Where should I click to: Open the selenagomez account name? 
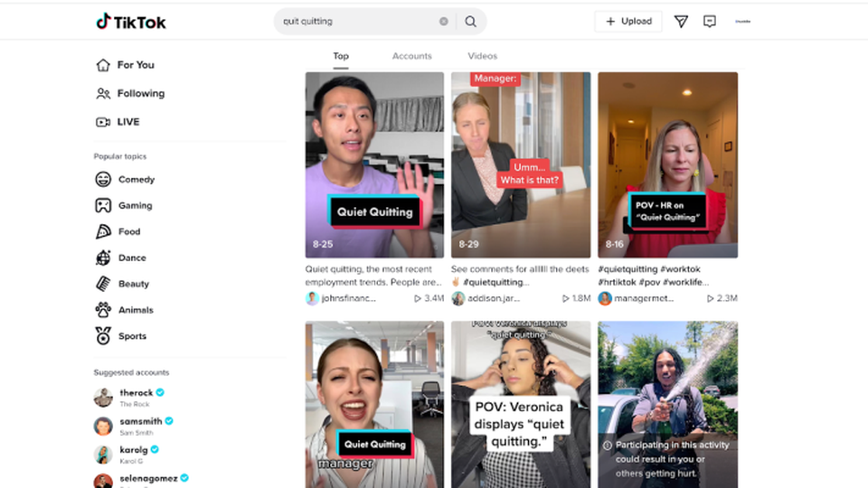coord(148,478)
